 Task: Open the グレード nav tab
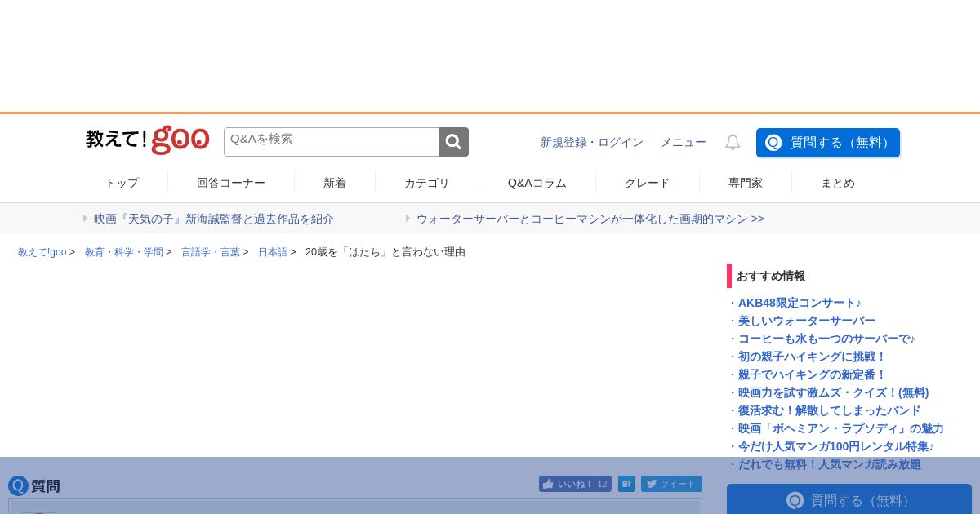click(648, 183)
